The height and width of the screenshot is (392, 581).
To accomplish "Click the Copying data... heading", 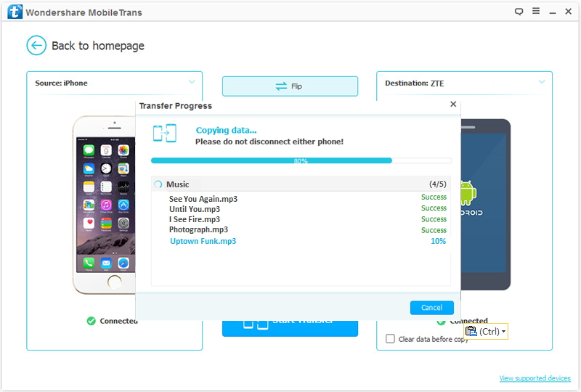I will (x=226, y=131).
